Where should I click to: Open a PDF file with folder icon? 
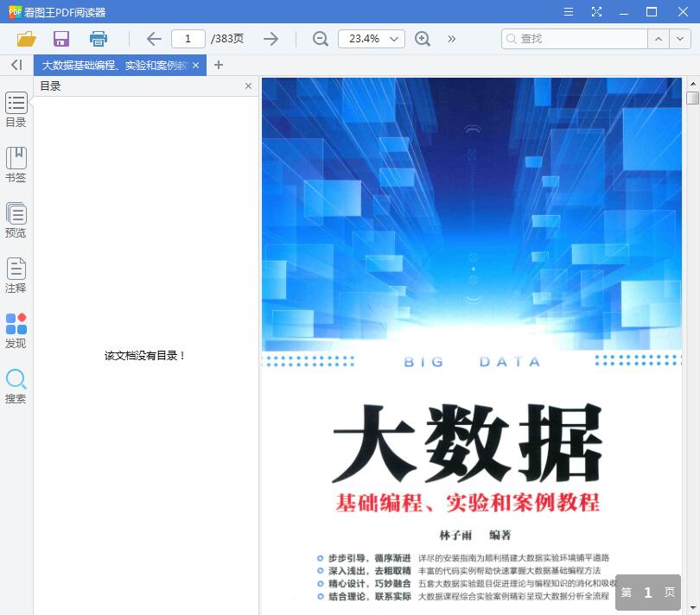pos(26,39)
